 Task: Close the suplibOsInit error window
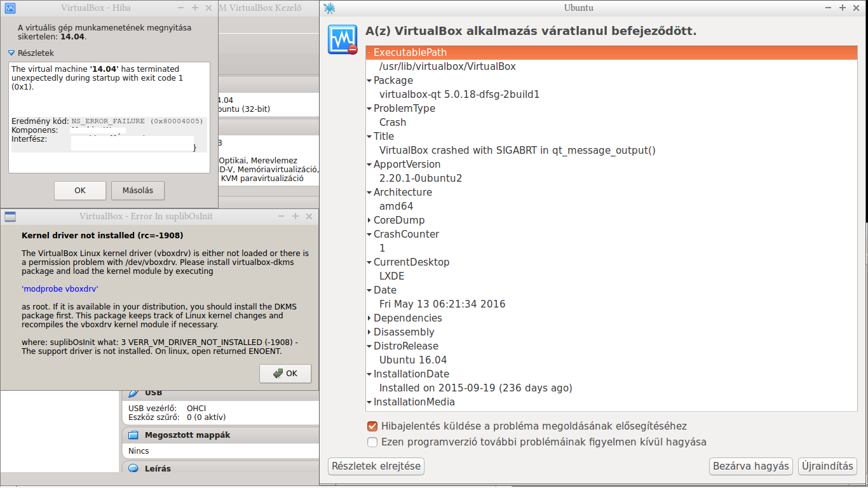pos(309,216)
